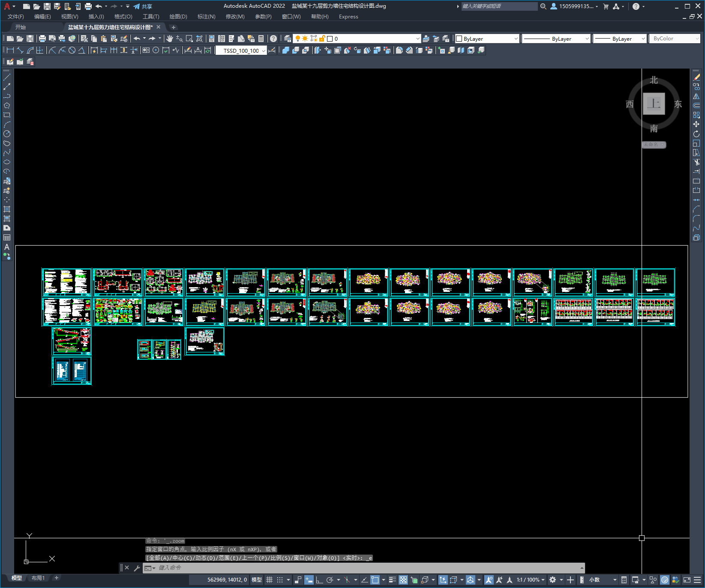
Task: Open the Layer Properties Manager icon
Action: (288, 39)
